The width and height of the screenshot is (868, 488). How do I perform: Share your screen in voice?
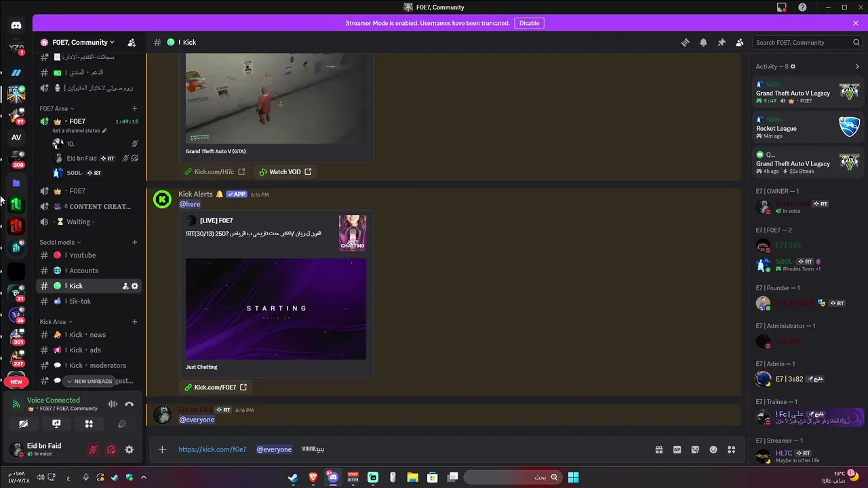(x=56, y=424)
